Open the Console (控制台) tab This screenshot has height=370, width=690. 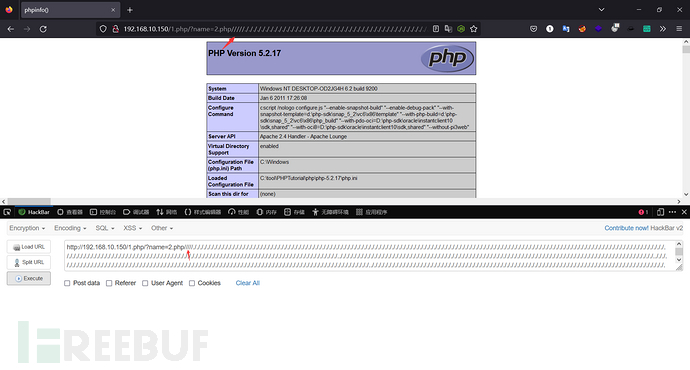pos(103,212)
